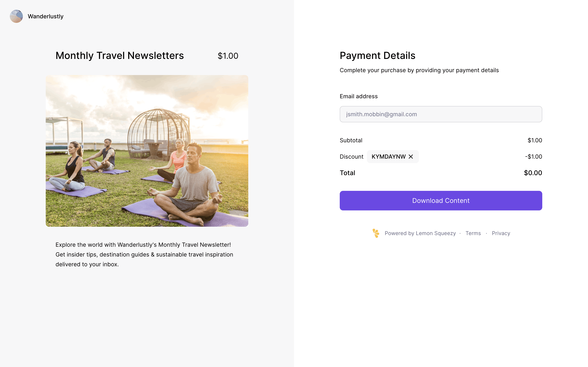588x367 pixels.
Task: Click the yoga meditation product image
Action: (x=147, y=151)
